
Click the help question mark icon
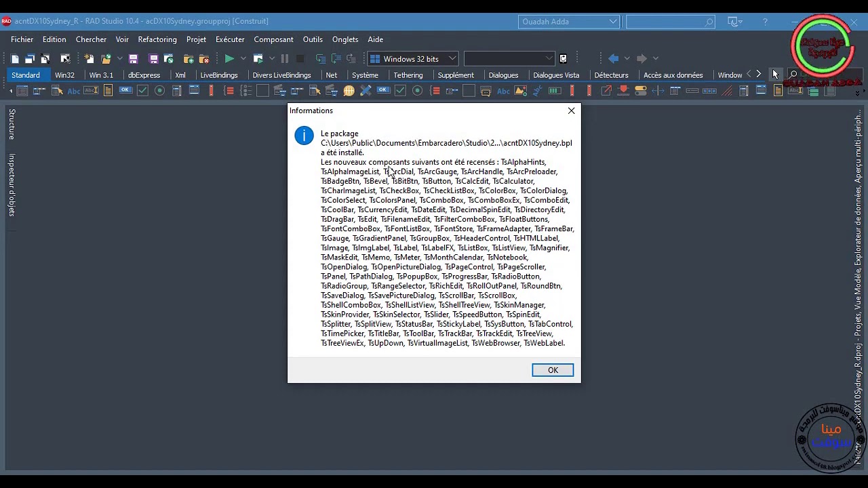coord(765,22)
